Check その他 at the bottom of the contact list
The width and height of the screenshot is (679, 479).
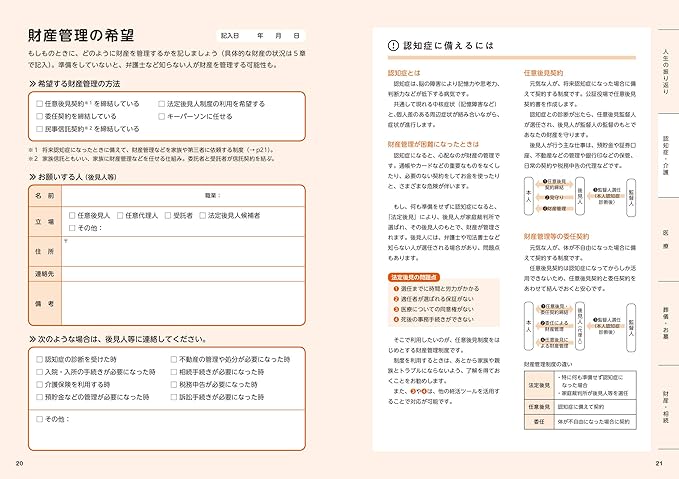click(39, 419)
